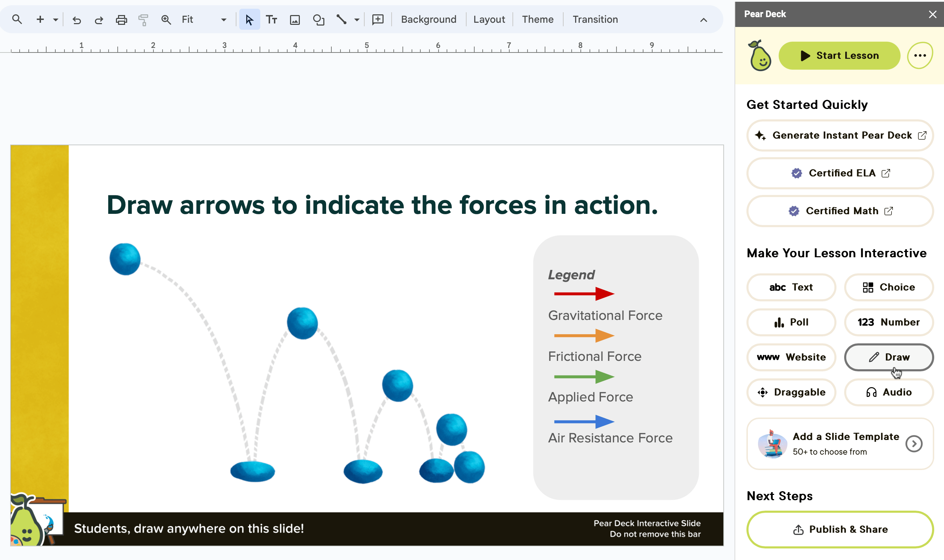Select the cursor select tool
The height and width of the screenshot is (560, 944).
click(x=249, y=20)
